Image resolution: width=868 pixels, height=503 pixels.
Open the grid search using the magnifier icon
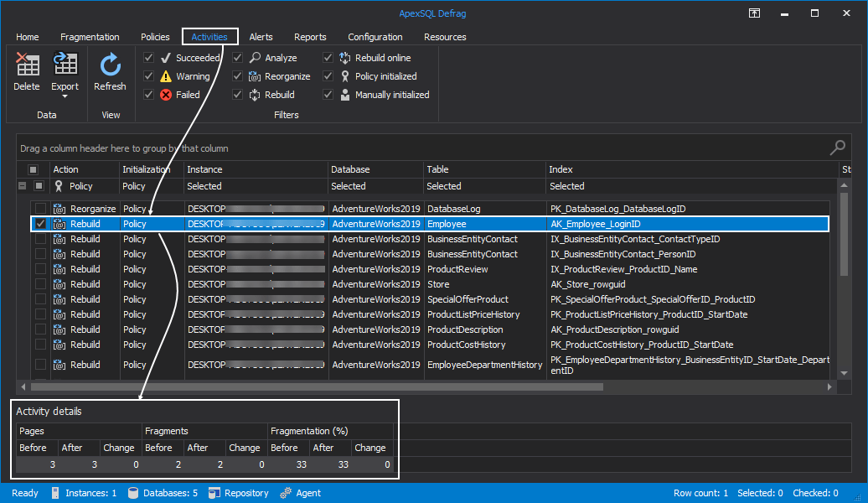pos(836,147)
